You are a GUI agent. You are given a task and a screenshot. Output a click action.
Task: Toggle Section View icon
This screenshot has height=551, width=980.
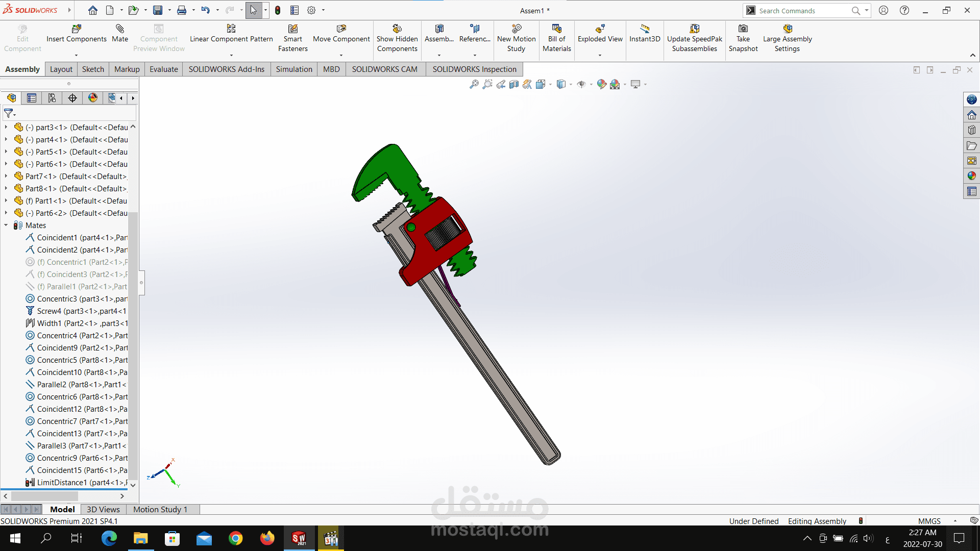(x=514, y=84)
